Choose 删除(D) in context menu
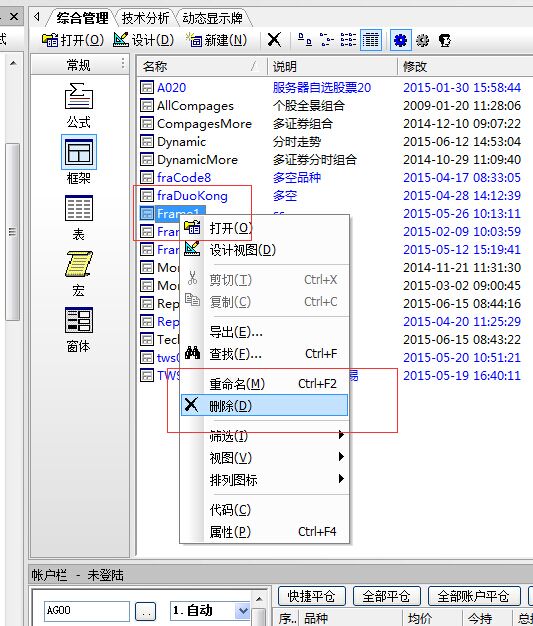Image resolution: width=533 pixels, height=626 pixels. [x=265, y=406]
